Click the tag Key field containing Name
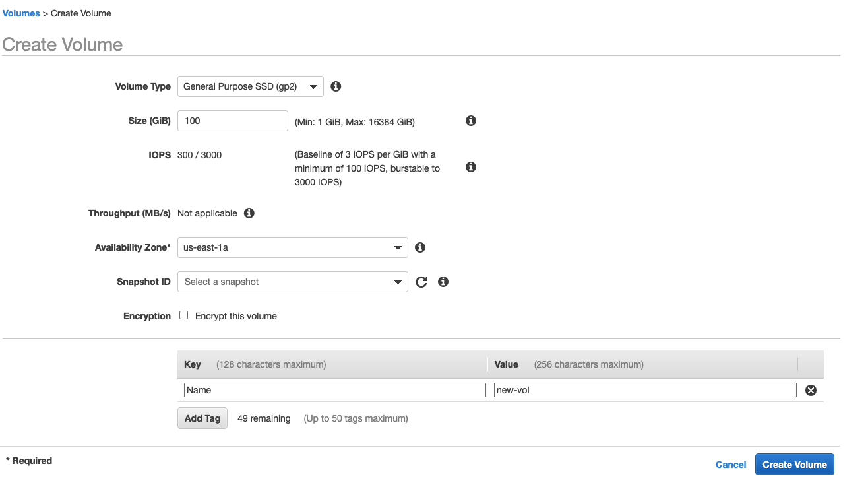This screenshot has width=868, height=491. click(x=335, y=390)
